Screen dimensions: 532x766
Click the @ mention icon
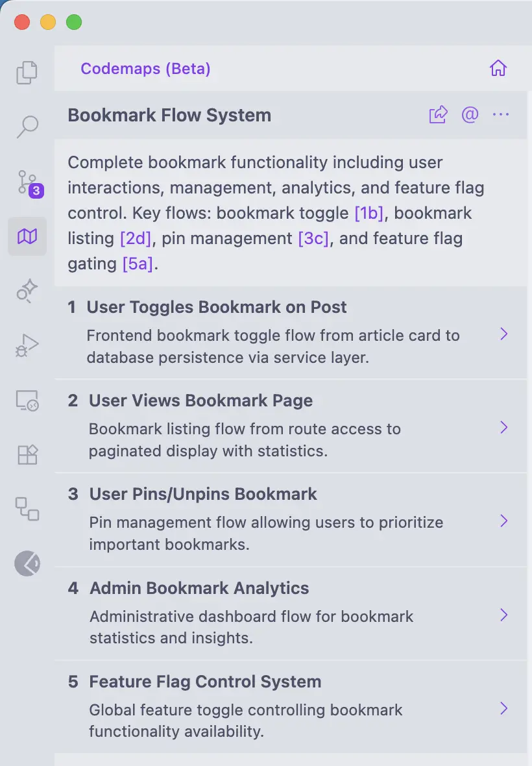coord(470,115)
